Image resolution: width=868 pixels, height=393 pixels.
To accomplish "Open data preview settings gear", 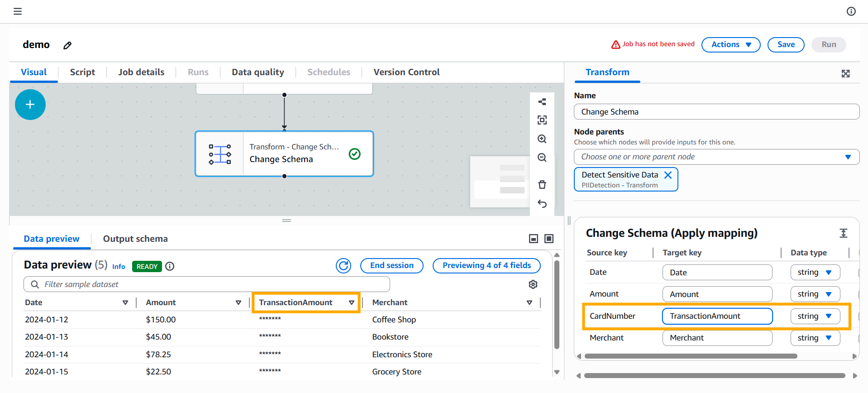I will 533,284.
